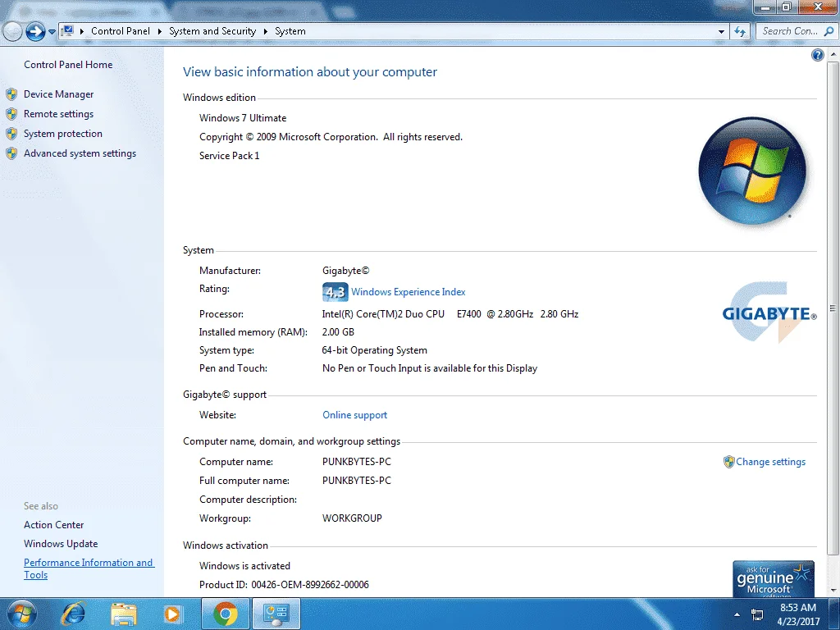
Task: Click Change settings for computer name
Action: [x=770, y=462]
